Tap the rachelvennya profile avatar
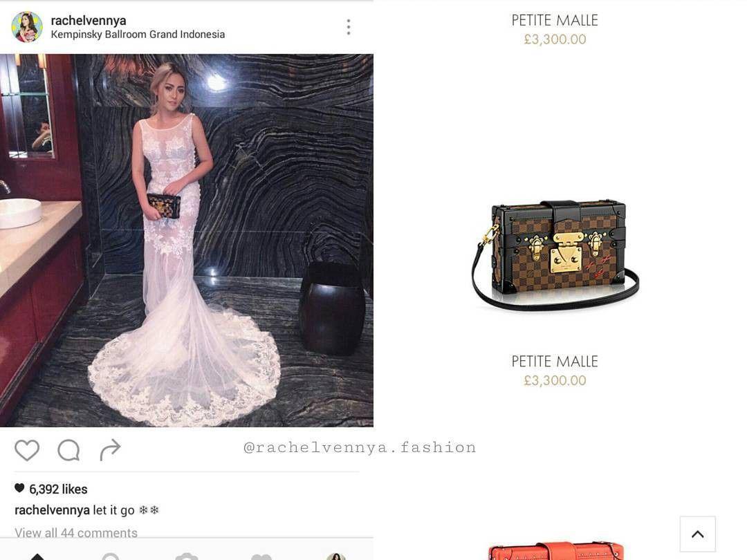This screenshot has width=747, height=560. 27,27
